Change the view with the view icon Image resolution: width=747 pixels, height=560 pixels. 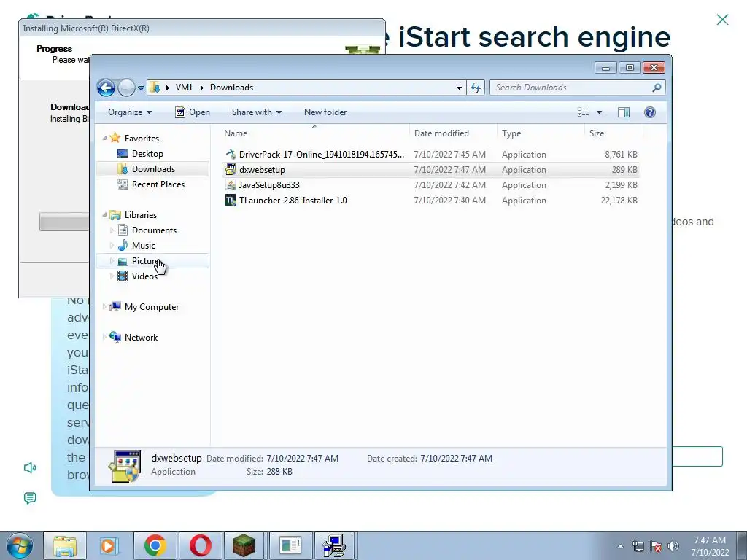(584, 112)
